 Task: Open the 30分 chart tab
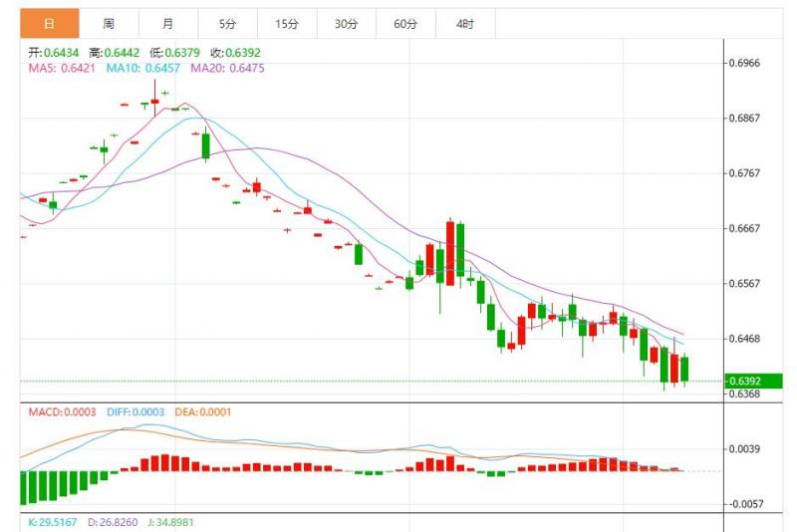347,23
